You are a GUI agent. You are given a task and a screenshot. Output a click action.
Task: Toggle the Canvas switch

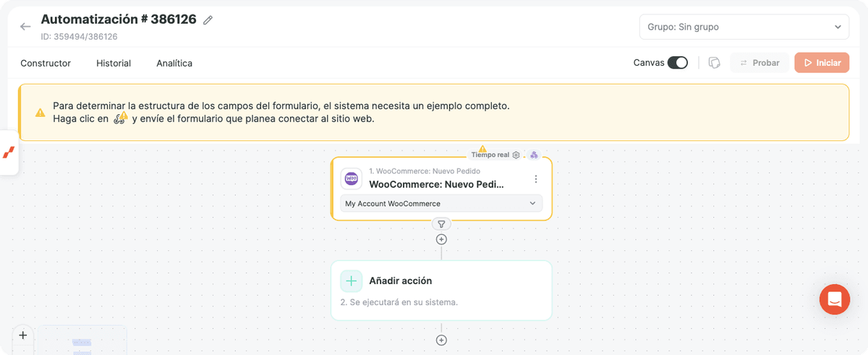click(678, 63)
